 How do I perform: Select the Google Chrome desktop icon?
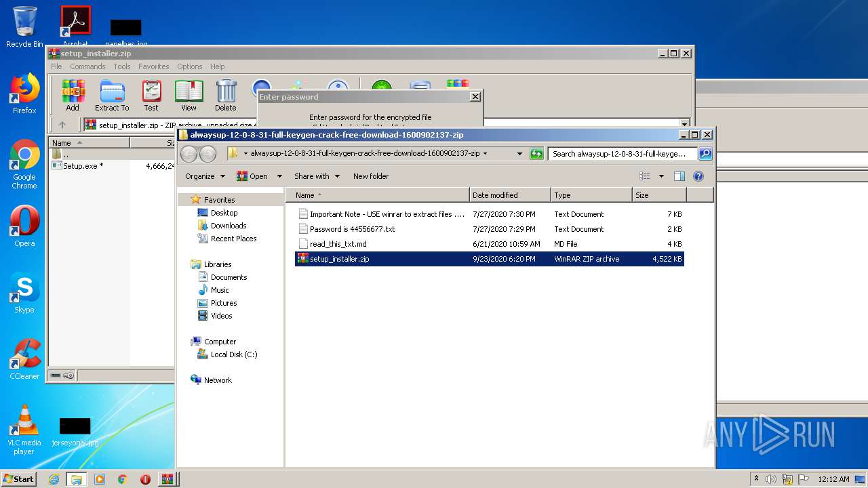pos(24,164)
